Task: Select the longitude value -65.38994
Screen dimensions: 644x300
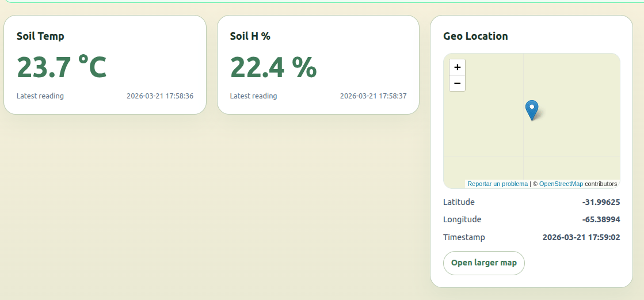Action: tap(601, 219)
